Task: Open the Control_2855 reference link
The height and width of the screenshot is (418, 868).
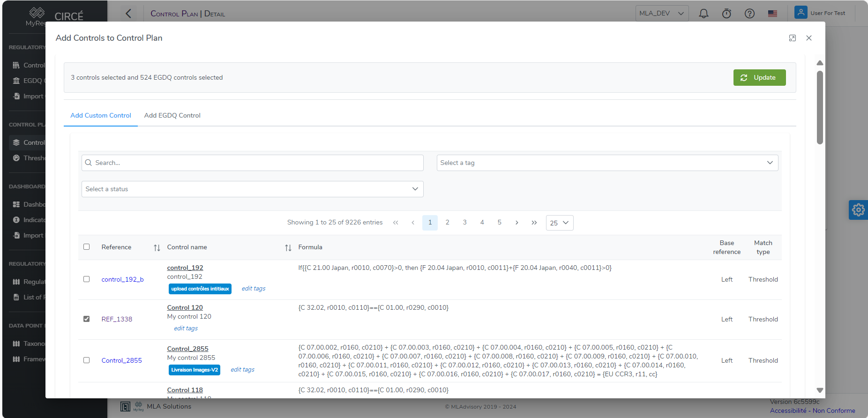Action: coord(121,360)
